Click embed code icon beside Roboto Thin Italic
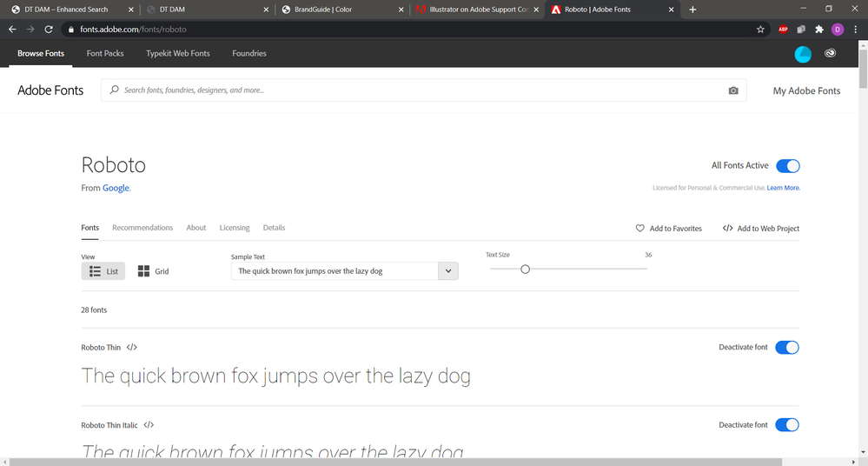 tap(149, 425)
